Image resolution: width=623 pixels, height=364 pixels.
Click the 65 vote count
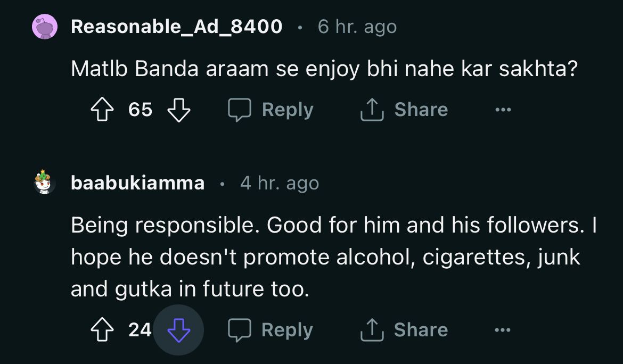(141, 110)
